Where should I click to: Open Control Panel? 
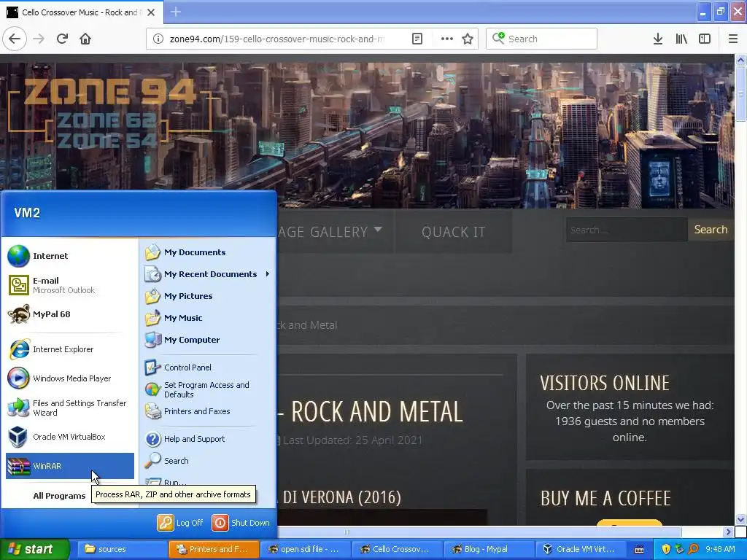click(208, 367)
